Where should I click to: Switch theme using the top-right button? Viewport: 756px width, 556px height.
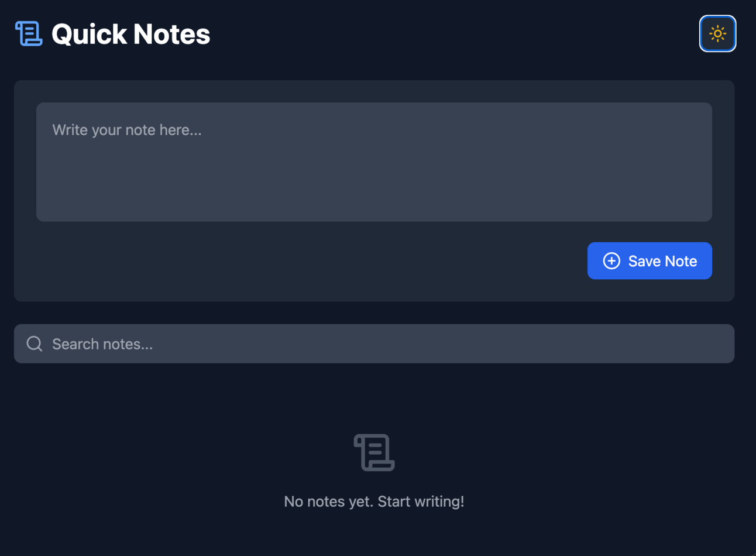[717, 33]
